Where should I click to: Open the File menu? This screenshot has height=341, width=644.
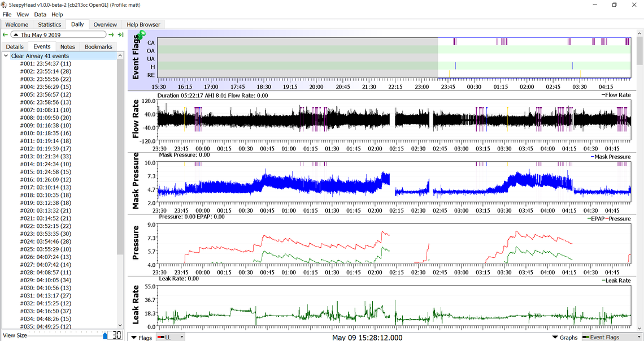[x=7, y=14]
